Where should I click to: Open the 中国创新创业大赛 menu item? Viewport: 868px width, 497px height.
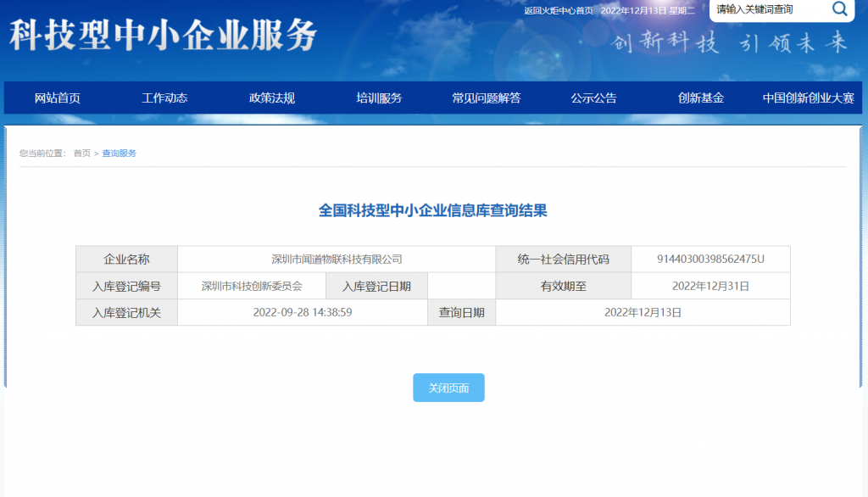[x=808, y=98]
